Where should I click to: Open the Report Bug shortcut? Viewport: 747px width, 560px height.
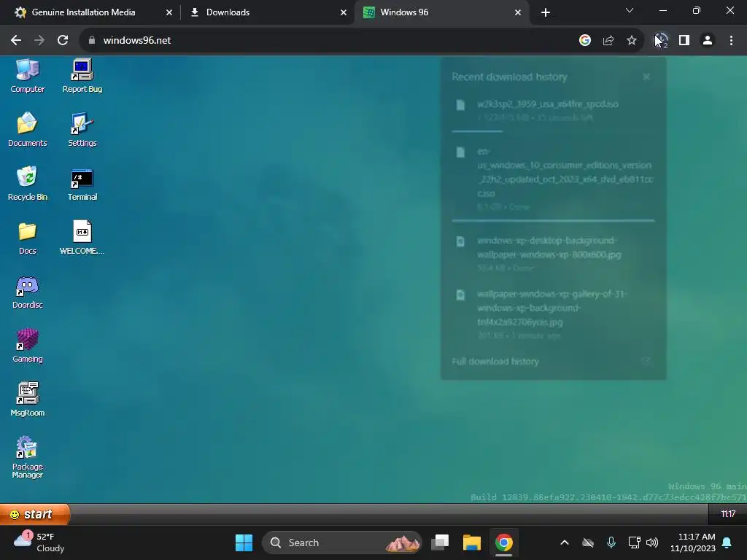[82, 76]
